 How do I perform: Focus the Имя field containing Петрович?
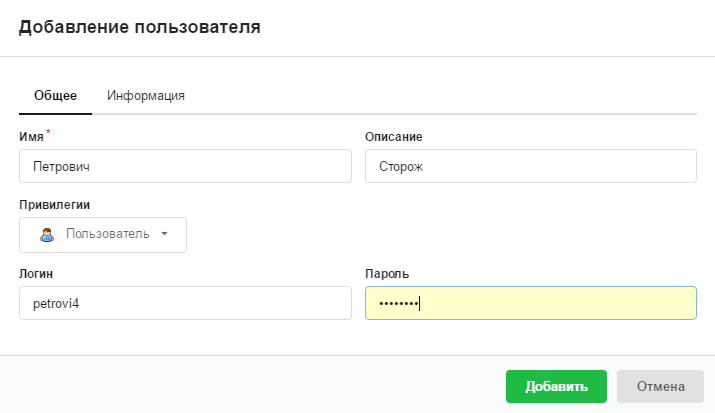185,166
